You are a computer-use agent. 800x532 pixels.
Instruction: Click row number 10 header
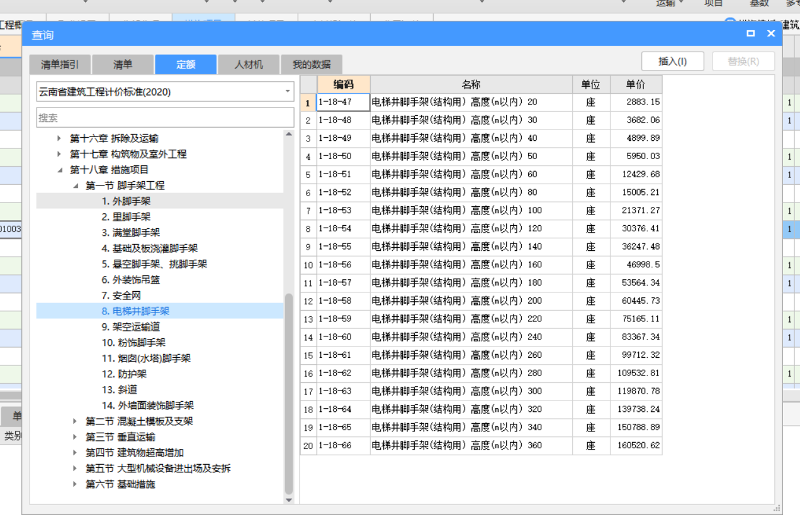tap(308, 265)
